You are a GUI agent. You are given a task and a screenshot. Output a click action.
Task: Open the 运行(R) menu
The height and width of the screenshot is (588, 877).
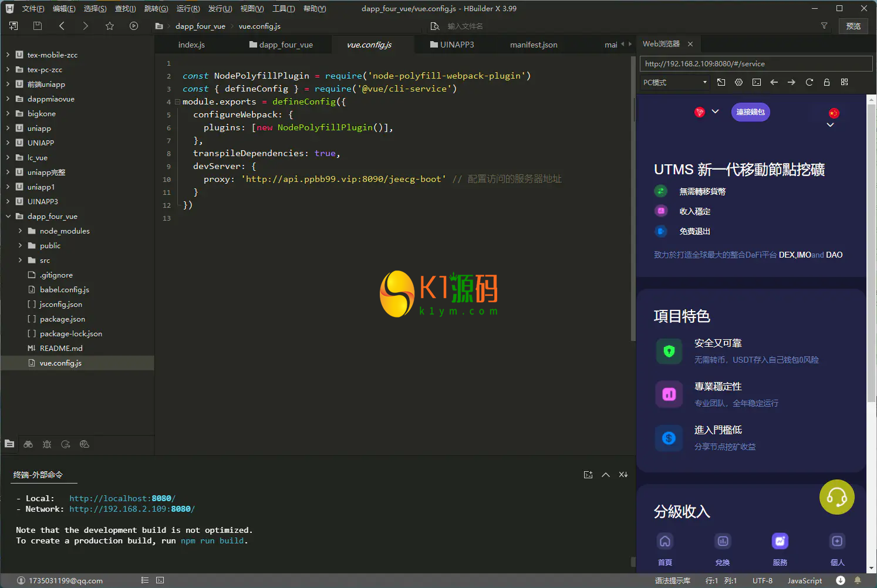(x=188, y=9)
